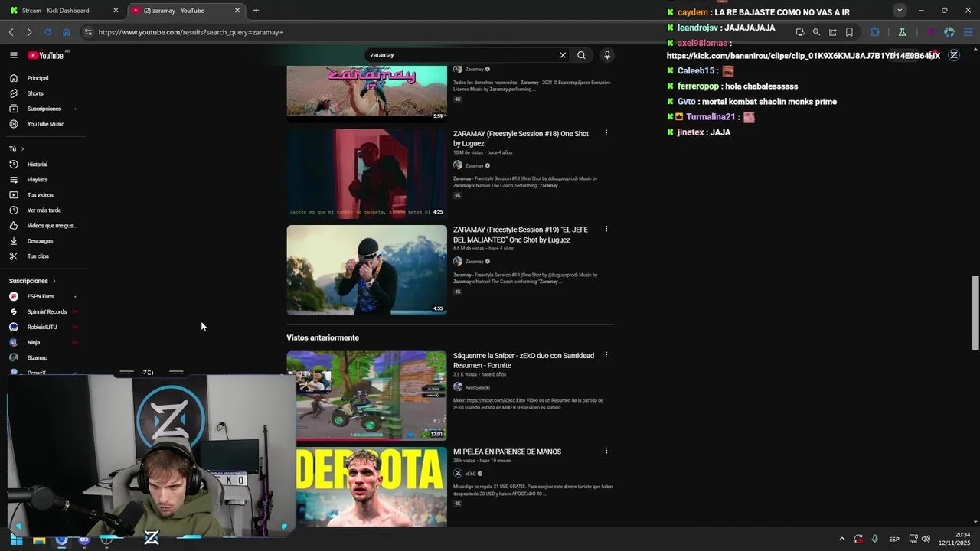This screenshot has width=980, height=551.
Task: Bookmark this page
Action: (x=849, y=32)
